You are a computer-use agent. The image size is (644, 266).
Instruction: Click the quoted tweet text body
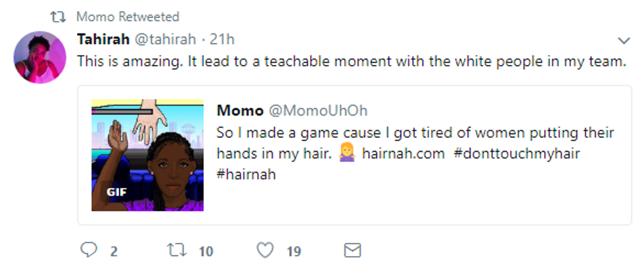[415, 133]
